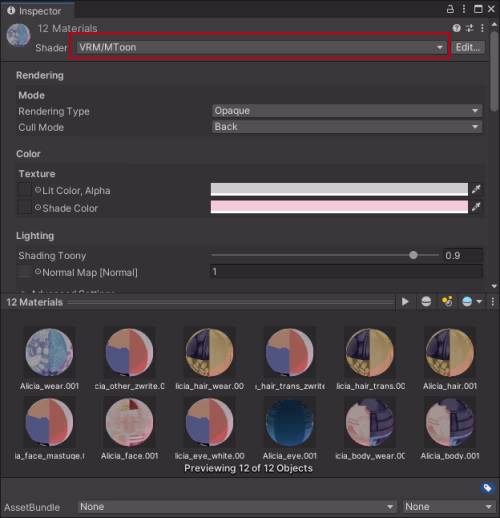Select the Inspector tab

[37, 11]
